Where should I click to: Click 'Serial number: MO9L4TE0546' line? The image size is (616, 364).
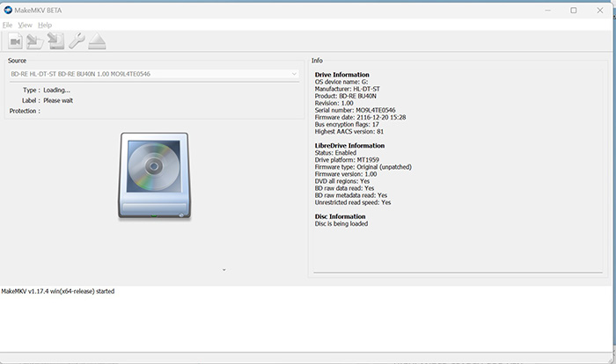coord(356,110)
